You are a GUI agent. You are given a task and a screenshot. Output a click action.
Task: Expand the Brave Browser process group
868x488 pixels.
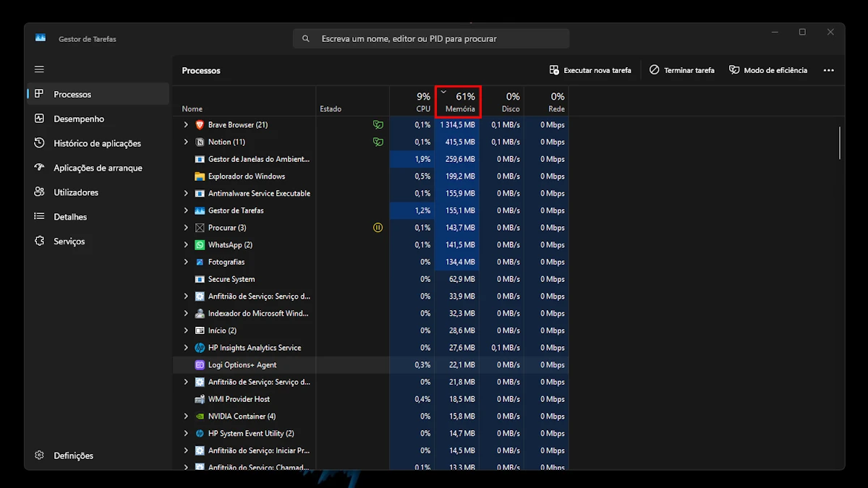(x=186, y=125)
